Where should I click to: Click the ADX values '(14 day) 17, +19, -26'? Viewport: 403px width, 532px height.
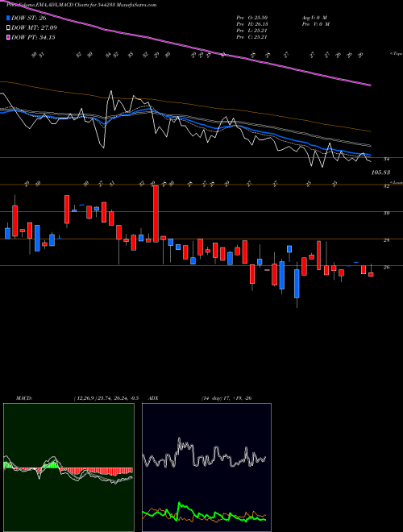click(226, 398)
